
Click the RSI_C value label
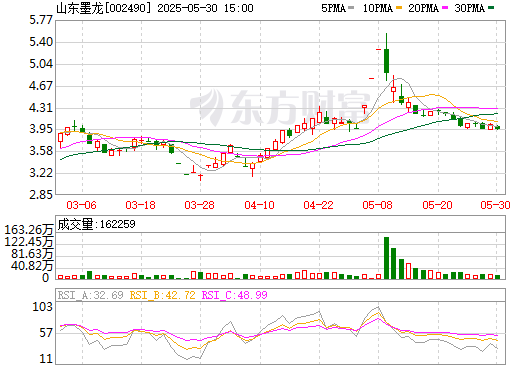pyautogui.click(x=235, y=295)
